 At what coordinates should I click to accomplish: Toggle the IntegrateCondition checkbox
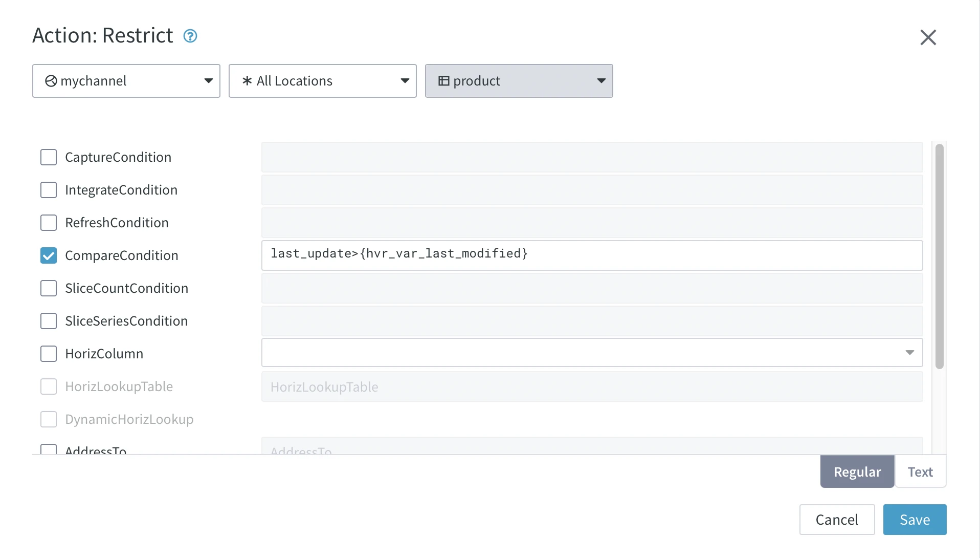tap(49, 190)
